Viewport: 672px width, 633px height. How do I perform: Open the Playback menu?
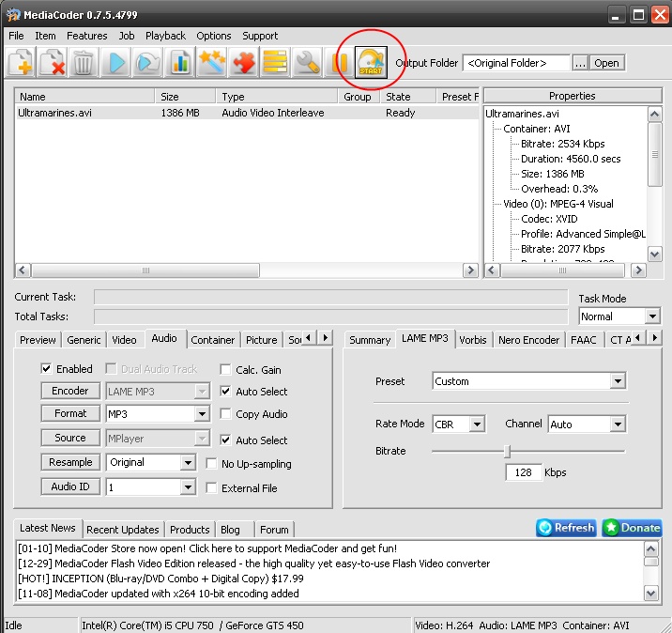click(165, 36)
